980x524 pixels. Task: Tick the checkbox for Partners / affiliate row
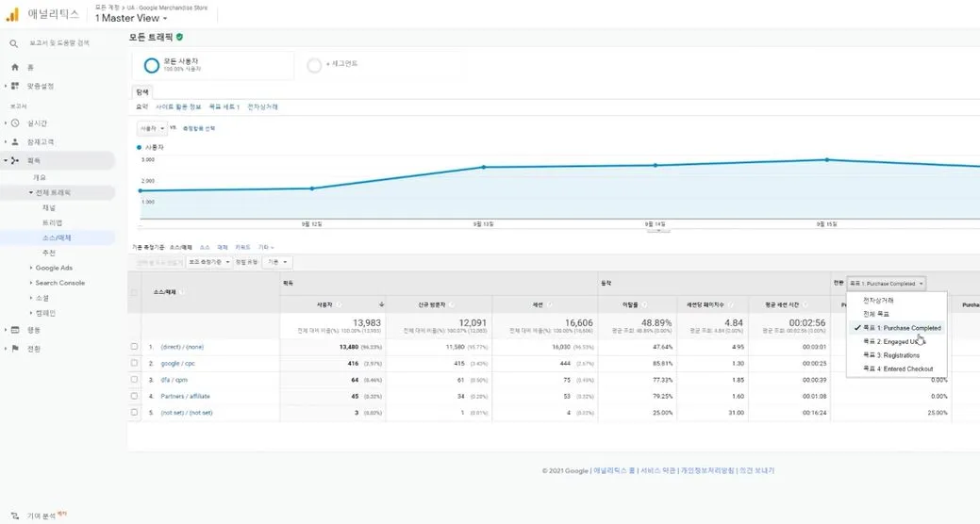134,396
